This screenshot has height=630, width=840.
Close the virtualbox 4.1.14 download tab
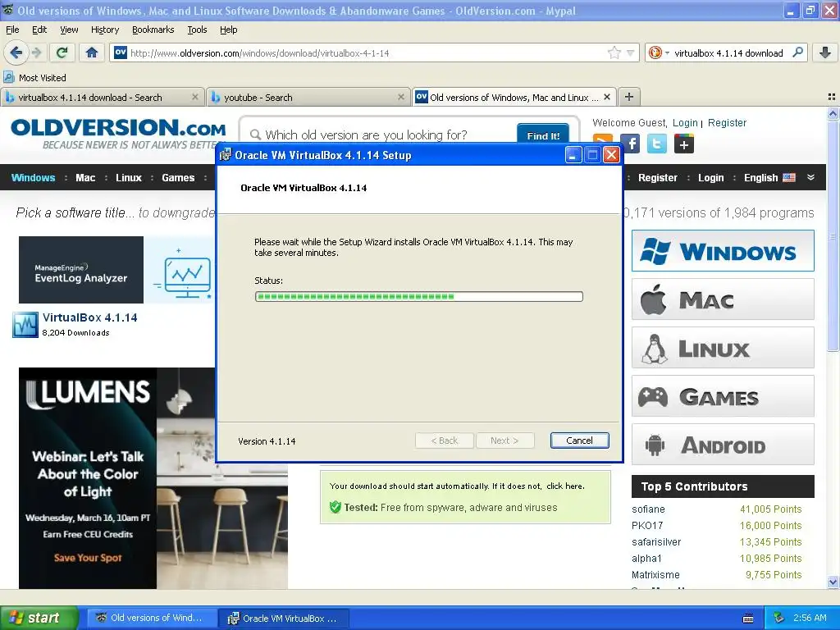[195, 97]
